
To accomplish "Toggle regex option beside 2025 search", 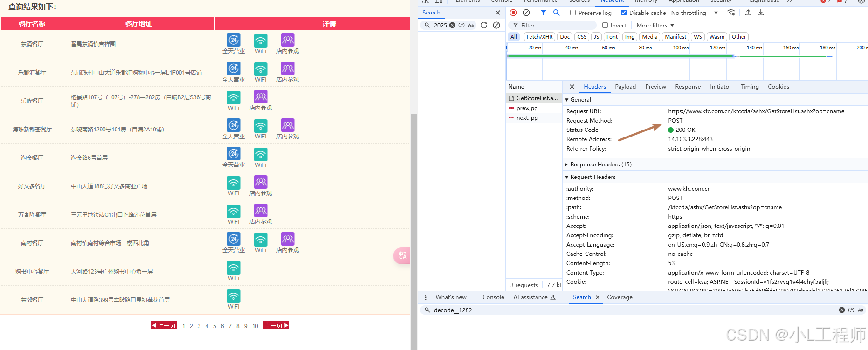I will pos(462,25).
